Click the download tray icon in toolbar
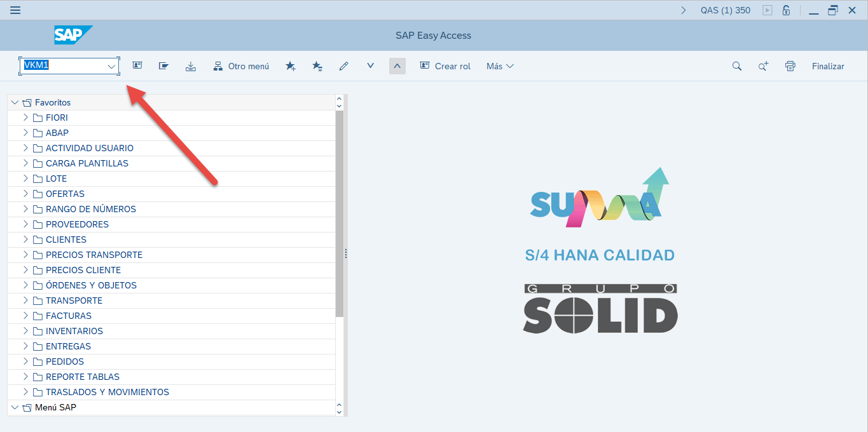 pyautogui.click(x=191, y=66)
